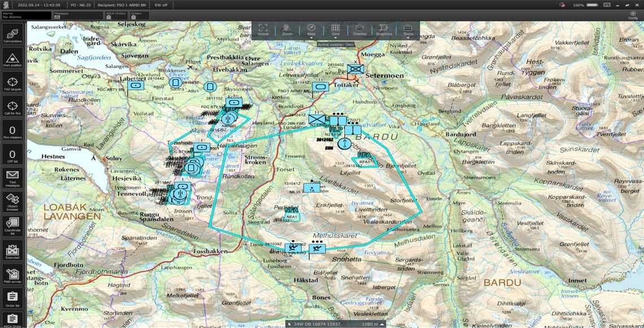
Task: Select Graphics in the map toolbar
Action: tap(384, 29)
